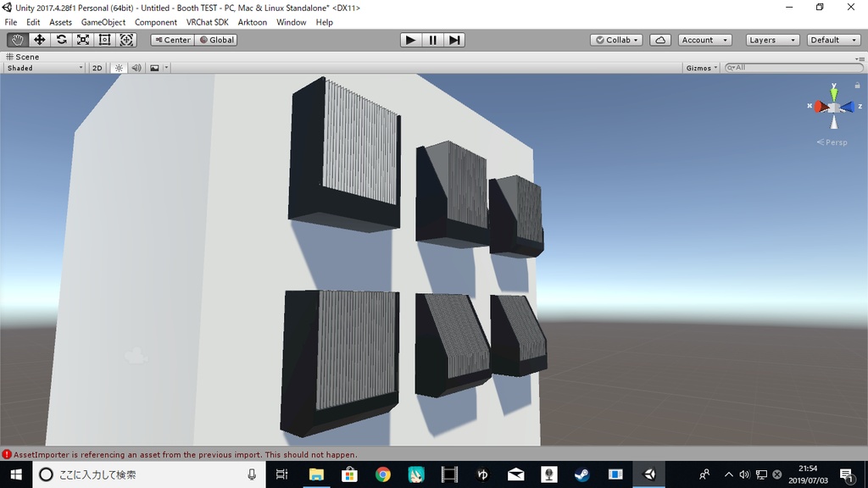Open cloud Services panel
The height and width of the screenshot is (488, 868).
coord(659,40)
